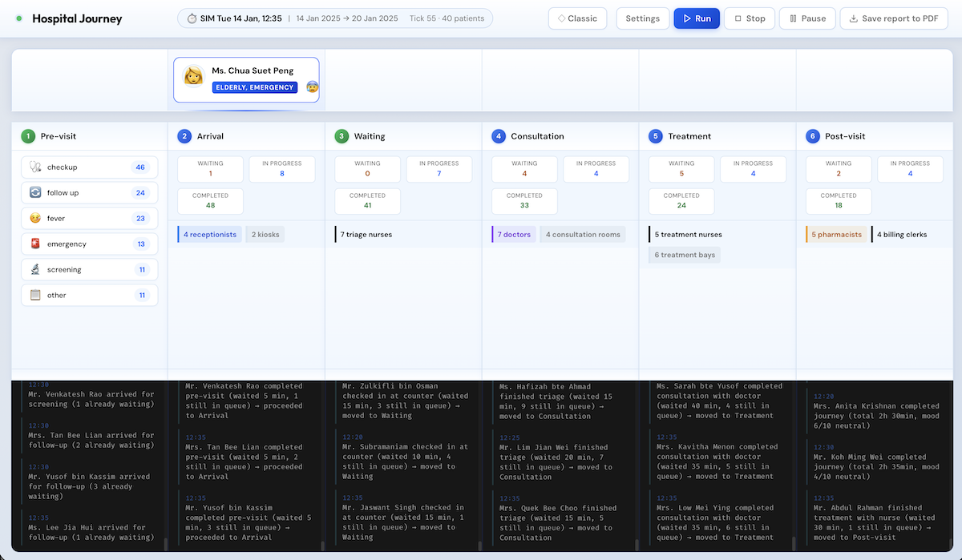Click Consultation's Waiting 4 card

pyautogui.click(x=524, y=169)
